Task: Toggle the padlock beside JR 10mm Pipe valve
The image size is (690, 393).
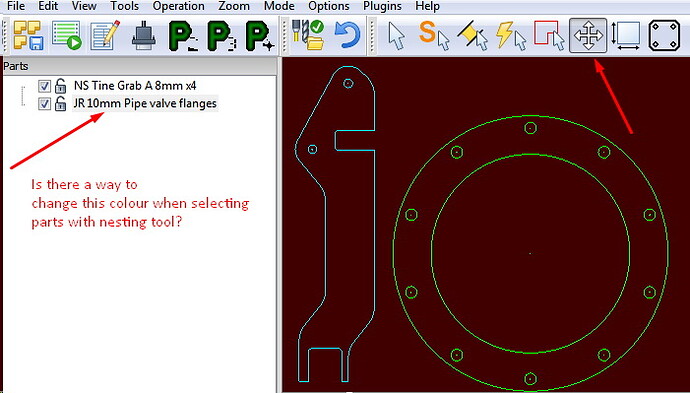Action: click(60, 103)
